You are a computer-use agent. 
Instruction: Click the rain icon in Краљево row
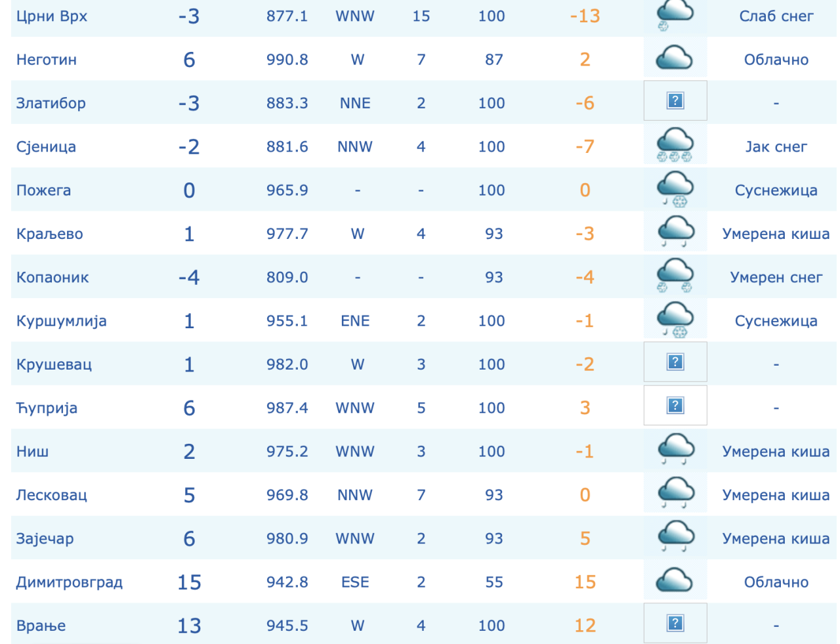tap(675, 232)
